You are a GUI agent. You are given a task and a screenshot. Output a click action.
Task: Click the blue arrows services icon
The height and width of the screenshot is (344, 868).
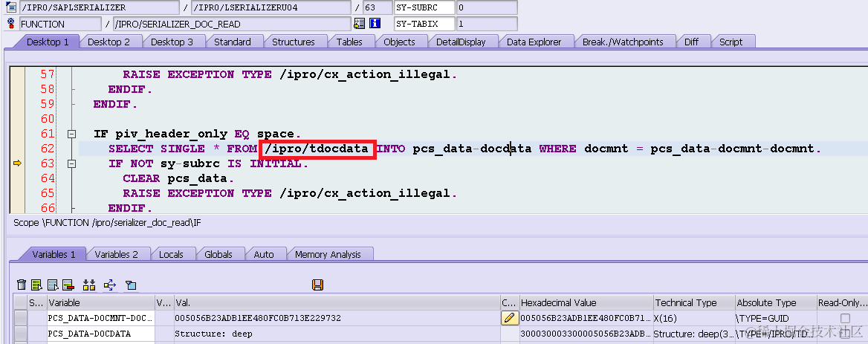coord(109,285)
